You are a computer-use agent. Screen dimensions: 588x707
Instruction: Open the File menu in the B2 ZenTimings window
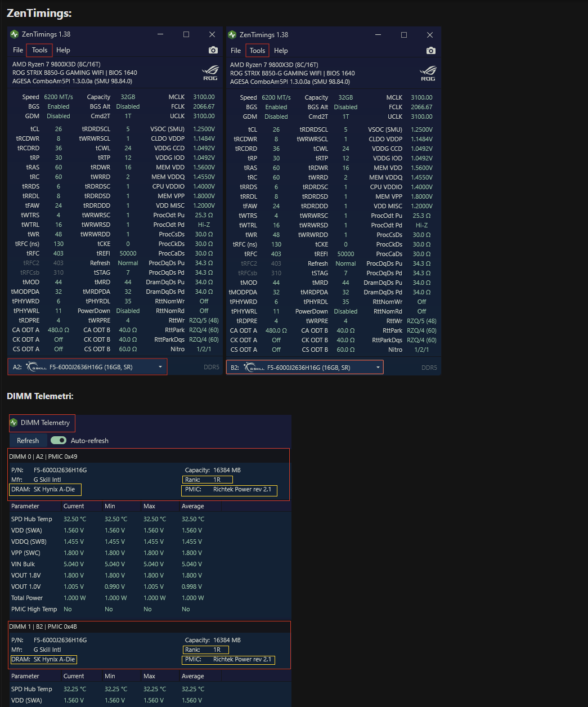tap(236, 51)
